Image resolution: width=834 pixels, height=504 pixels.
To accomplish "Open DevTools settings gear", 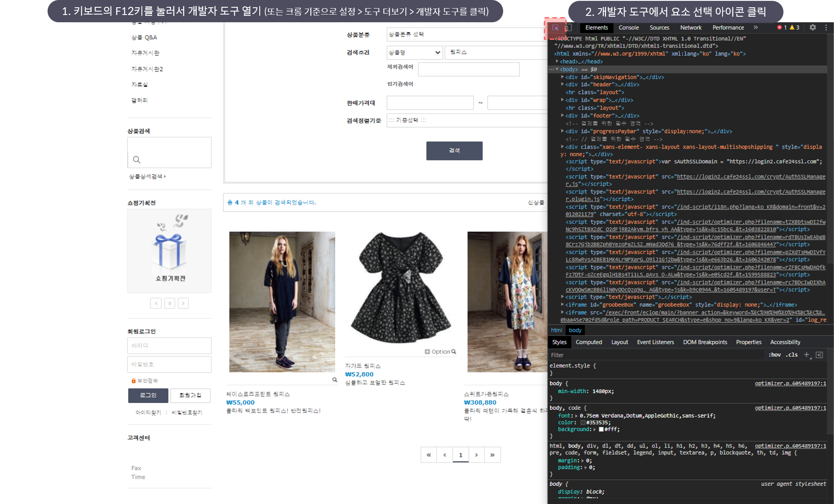I will click(813, 27).
